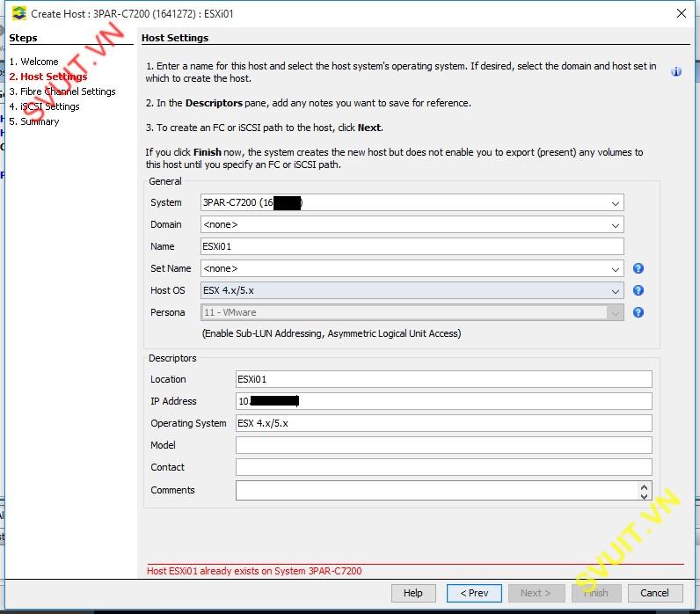Image resolution: width=700 pixels, height=614 pixels.
Task: Click into the Contact field
Action: click(x=444, y=467)
